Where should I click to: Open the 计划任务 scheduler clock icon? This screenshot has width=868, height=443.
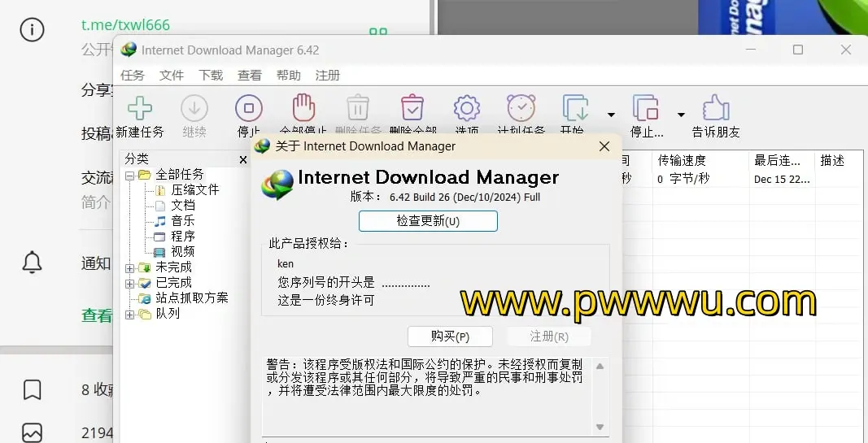coord(521,108)
